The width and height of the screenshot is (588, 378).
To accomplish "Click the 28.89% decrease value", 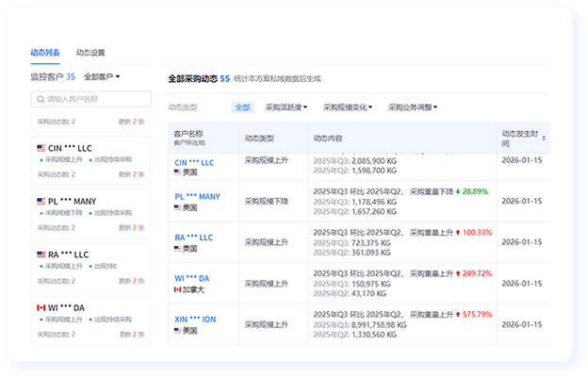I will (x=475, y=191).
